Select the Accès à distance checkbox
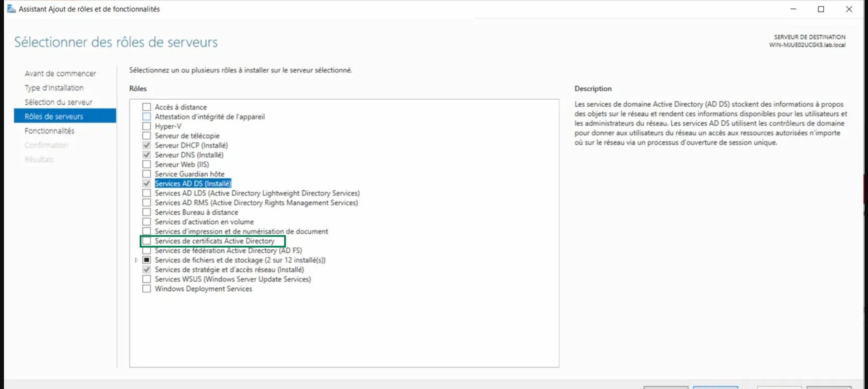868x389 pixels. click(147, 107)
